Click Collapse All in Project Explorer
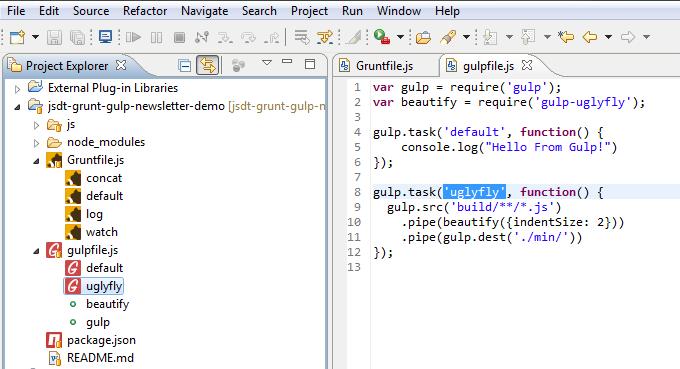 pos(185,66)
